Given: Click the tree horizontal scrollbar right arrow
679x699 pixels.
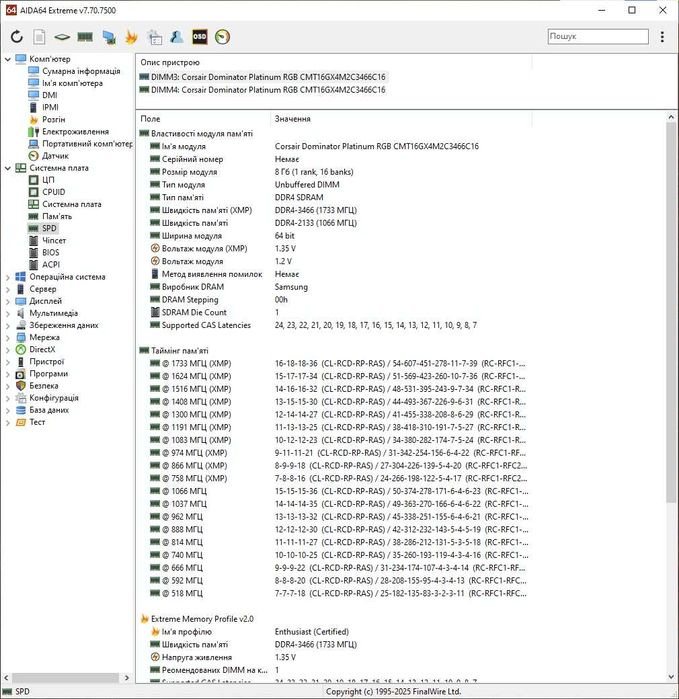Looking at the screenshot, I should 127,678.
